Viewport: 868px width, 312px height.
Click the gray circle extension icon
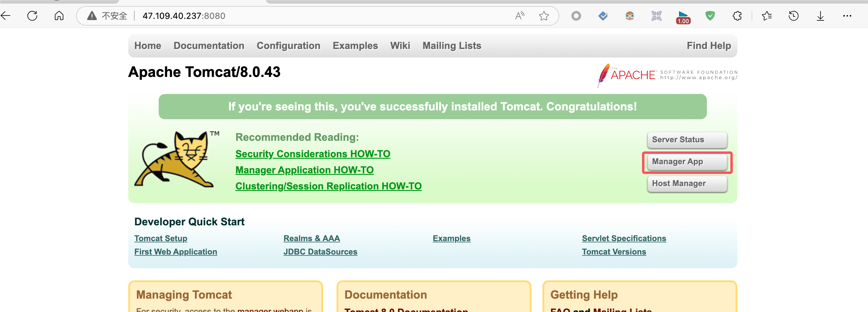point(576,16)
